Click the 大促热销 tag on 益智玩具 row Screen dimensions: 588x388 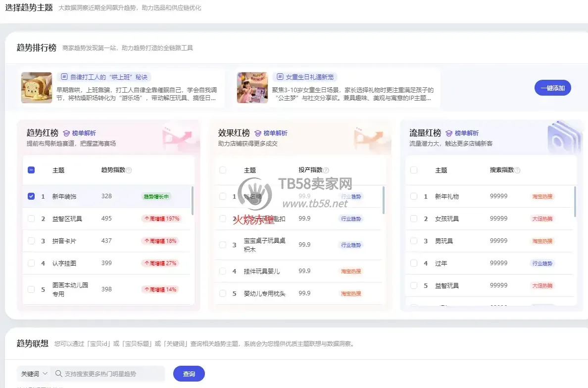(542, 286)
